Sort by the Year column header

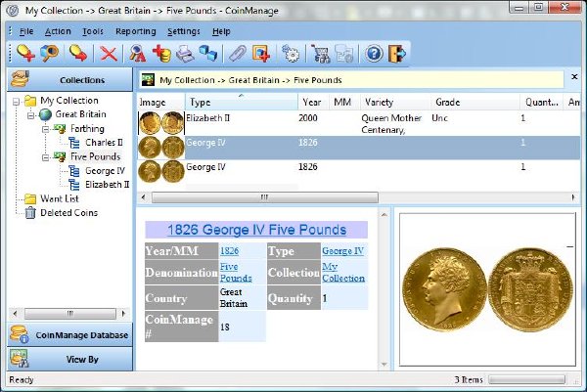[313, 102]
